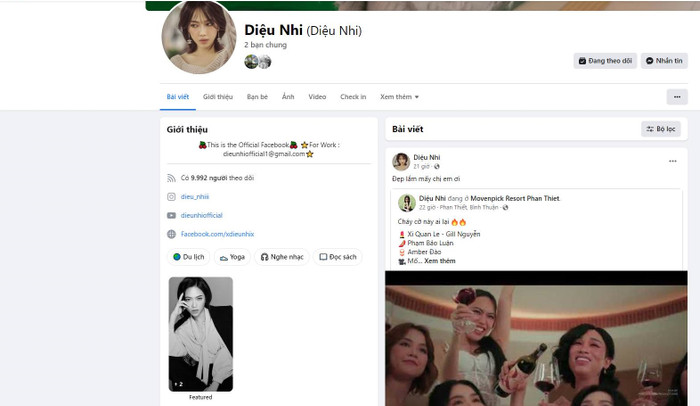Click the Đẹp lắm mấy chị em ơi caption
Image resolution: width=700 pixels, height=406 pixels.
pyautogui.click(x=426, y=179)
